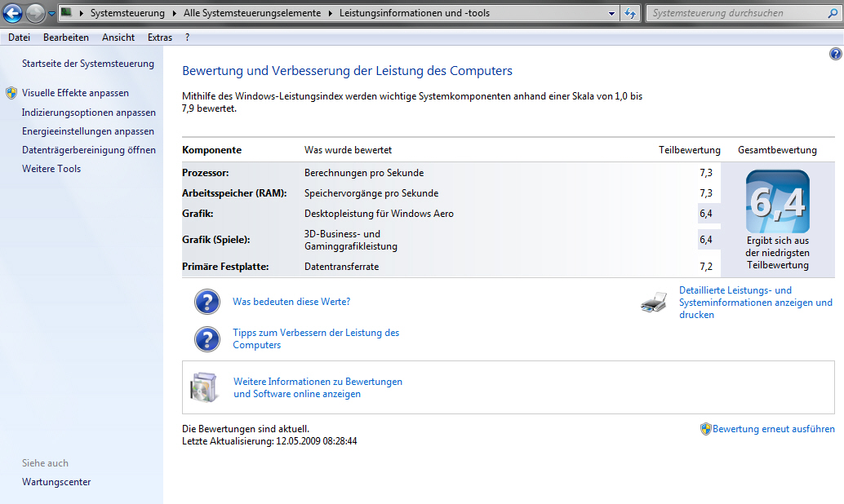Open the Datei menu
Screen dimensions: 844x504
point(20,38)
